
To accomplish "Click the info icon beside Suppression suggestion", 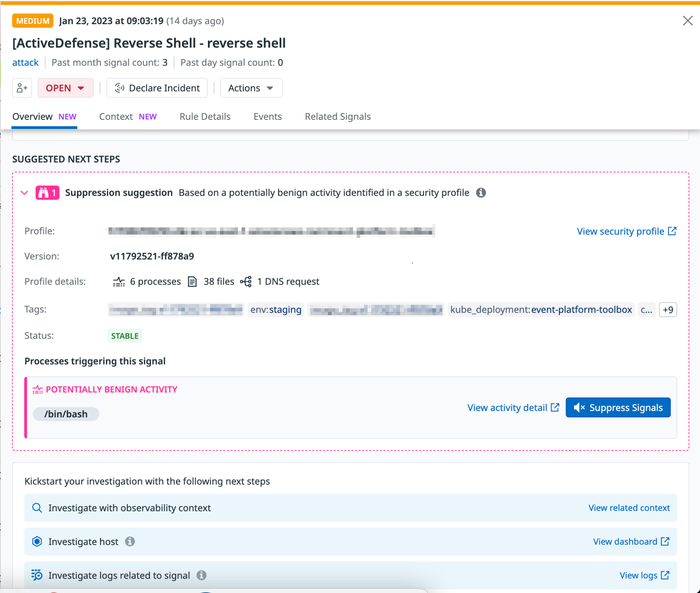I will [481, 193].
